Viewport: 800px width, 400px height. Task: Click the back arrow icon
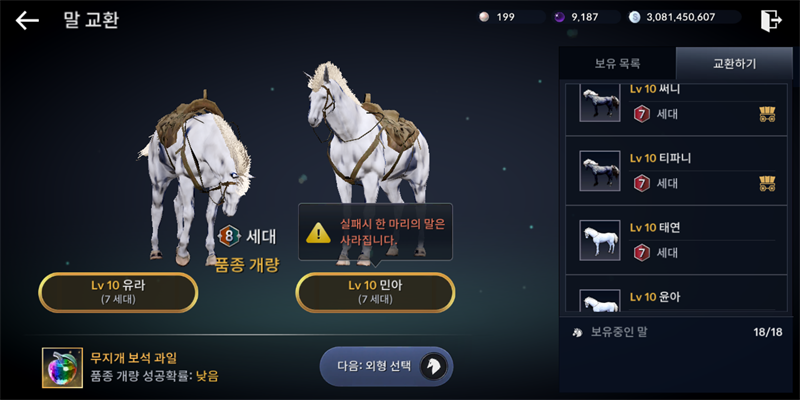(27, 20)
